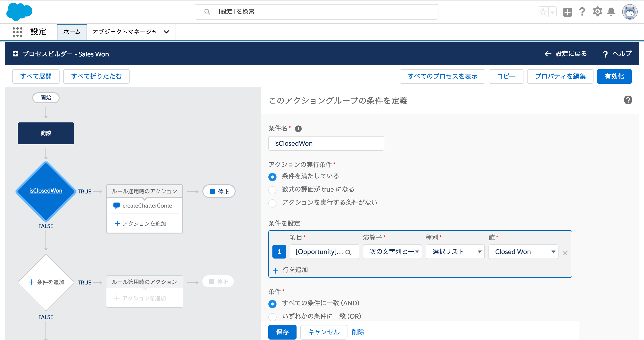Select 数式の評価が true になる radio

coord(272,190)
